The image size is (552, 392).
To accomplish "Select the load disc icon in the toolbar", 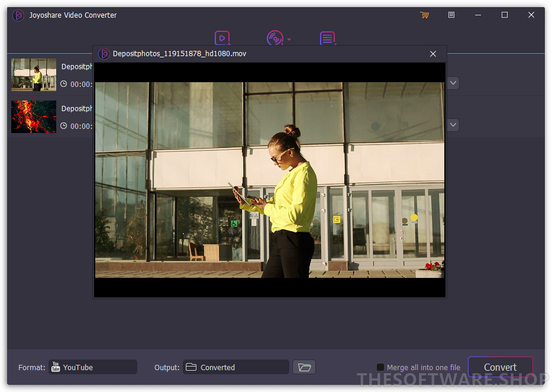I will [274, 37].
